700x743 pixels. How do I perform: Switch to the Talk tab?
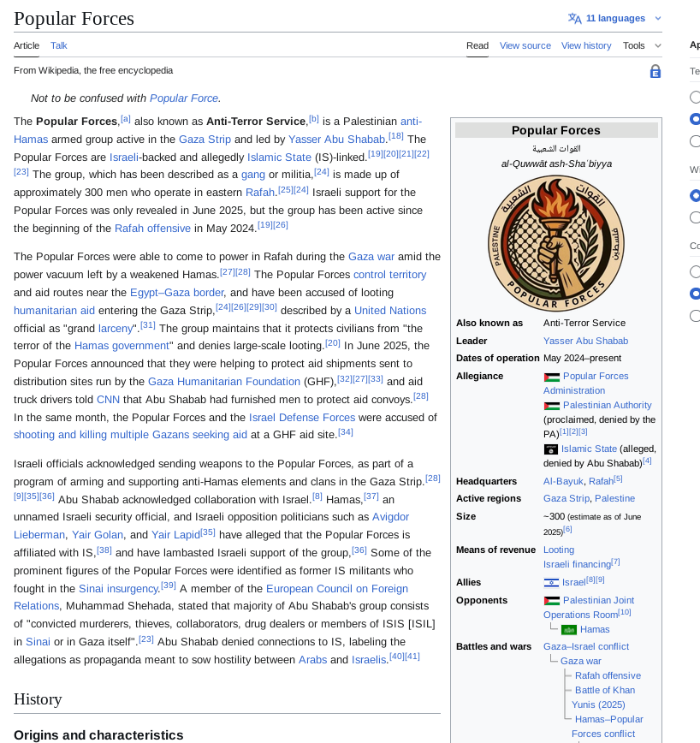58,46
